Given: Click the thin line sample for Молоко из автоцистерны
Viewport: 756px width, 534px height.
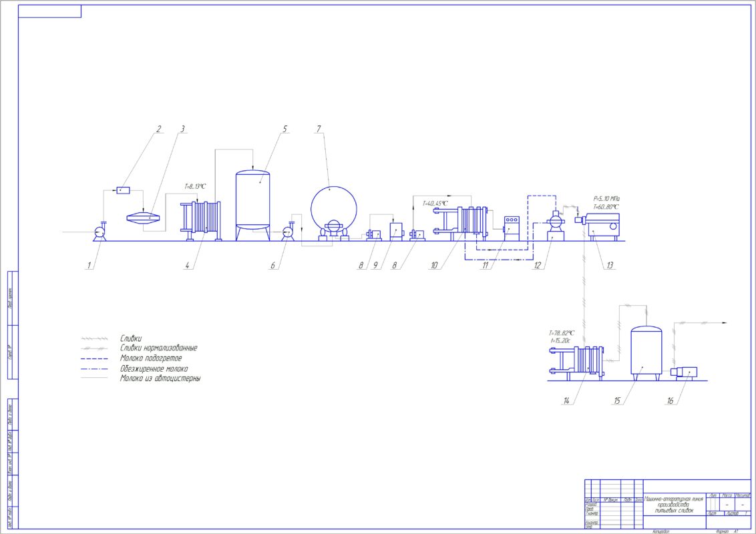Looking at the screenshot, I should pyautogui.click(x=95, y=378).
